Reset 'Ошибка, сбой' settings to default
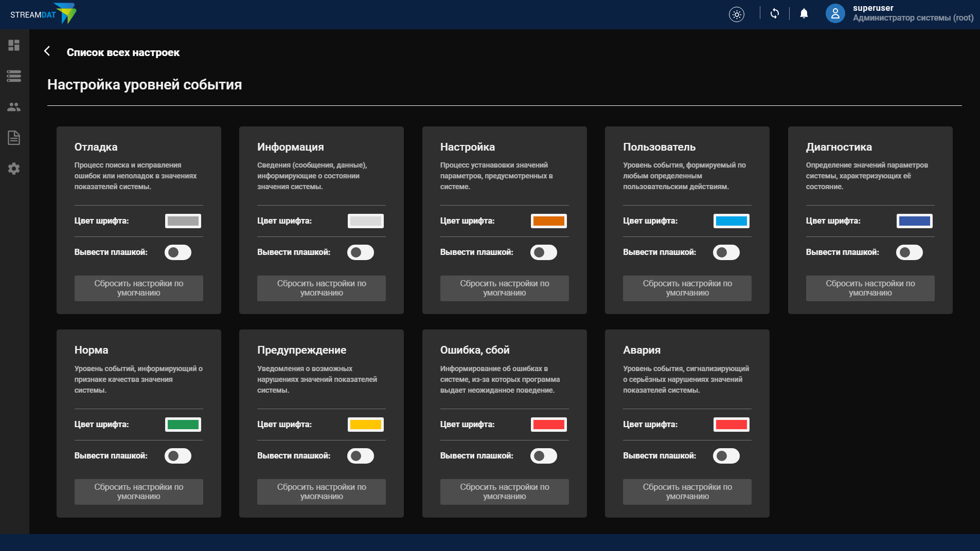This screenshot has width=980, height=551. coord(504,492)
